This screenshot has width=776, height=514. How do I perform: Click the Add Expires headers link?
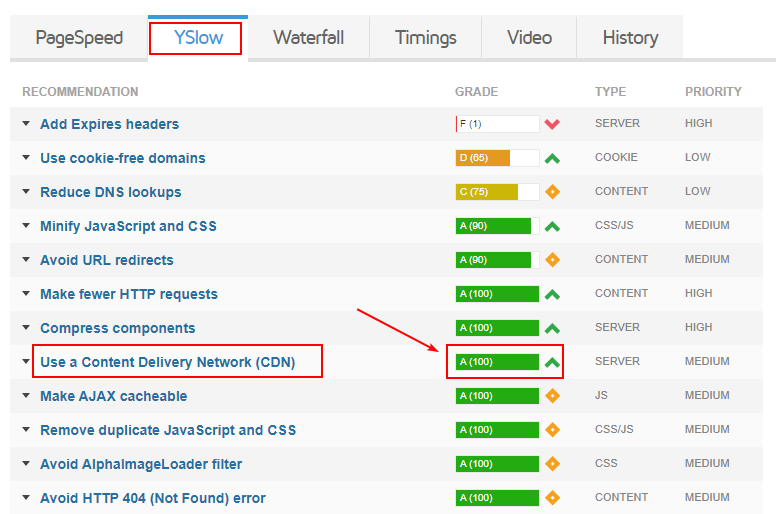109,124
